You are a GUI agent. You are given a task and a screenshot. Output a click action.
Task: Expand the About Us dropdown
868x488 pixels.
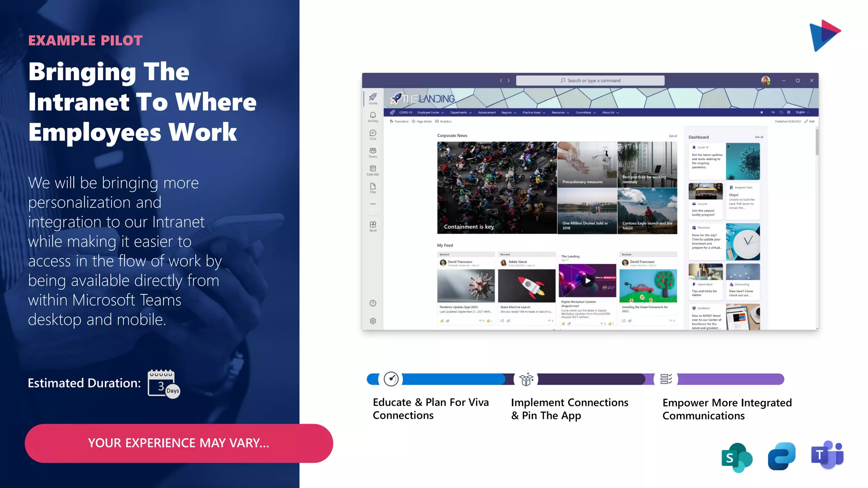point(611,113)
